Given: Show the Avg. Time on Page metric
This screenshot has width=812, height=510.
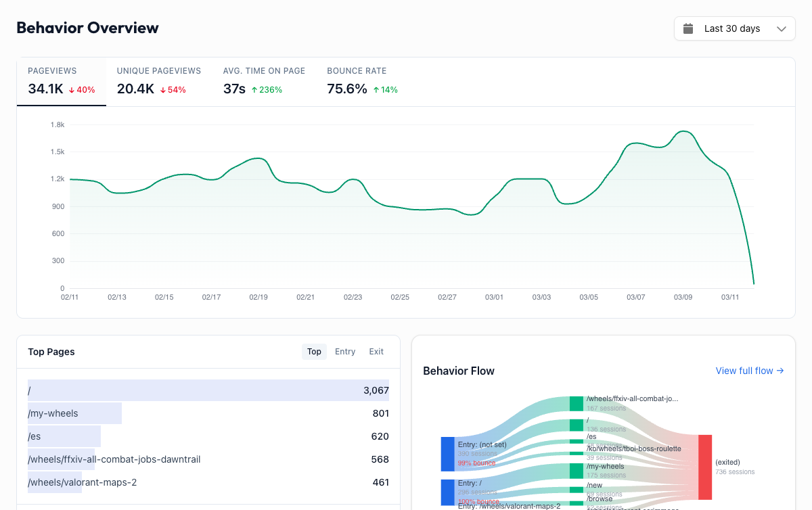Looking at the screenshot, I should click(x=264, y=81).
